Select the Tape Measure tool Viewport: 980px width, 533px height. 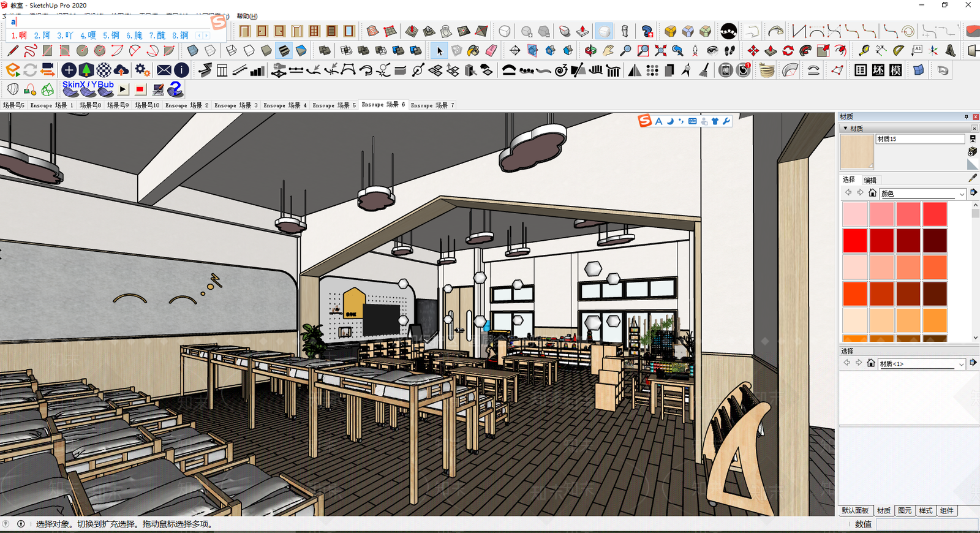click(864, 51)
